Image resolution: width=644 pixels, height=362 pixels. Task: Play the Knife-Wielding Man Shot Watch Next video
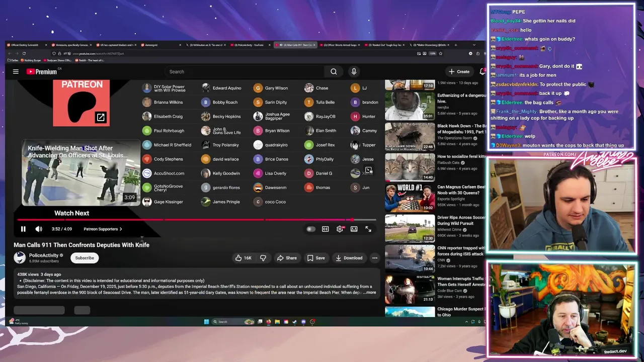click(81, 172)
